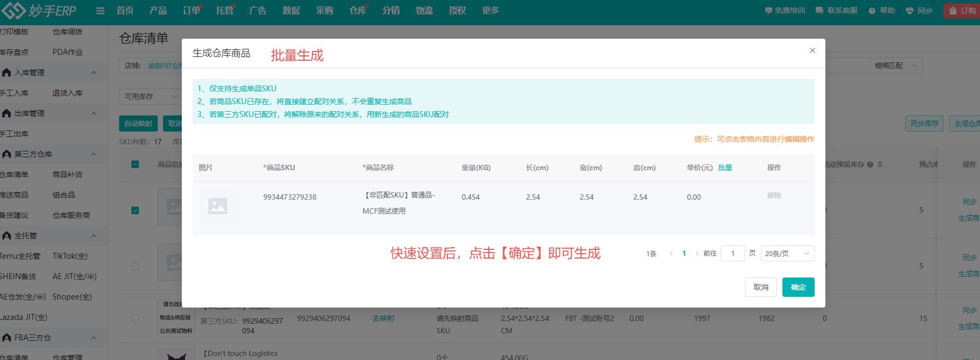Open the 仓库 top menu
The height and width of the screenshot is (360, 980).
coord(358,10)
